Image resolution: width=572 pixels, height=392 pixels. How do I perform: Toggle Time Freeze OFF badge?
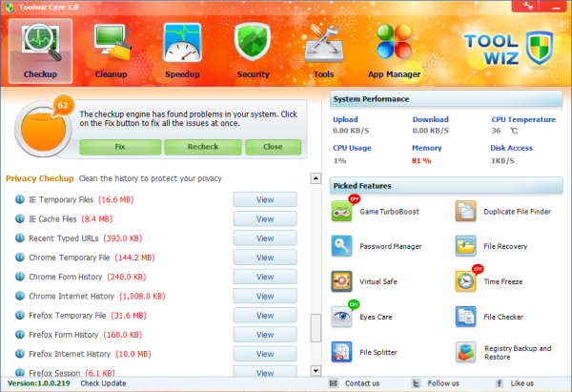[x=478, y=269]
